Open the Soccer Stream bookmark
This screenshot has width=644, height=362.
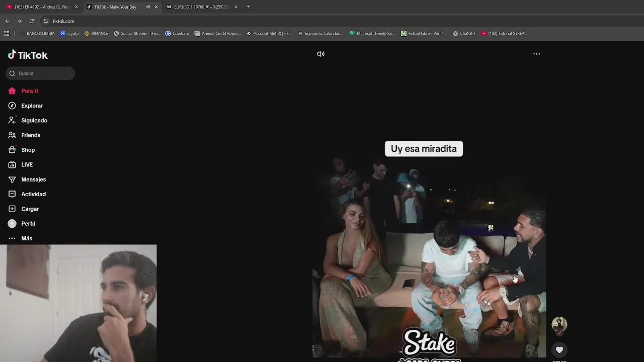pos(136,34)
